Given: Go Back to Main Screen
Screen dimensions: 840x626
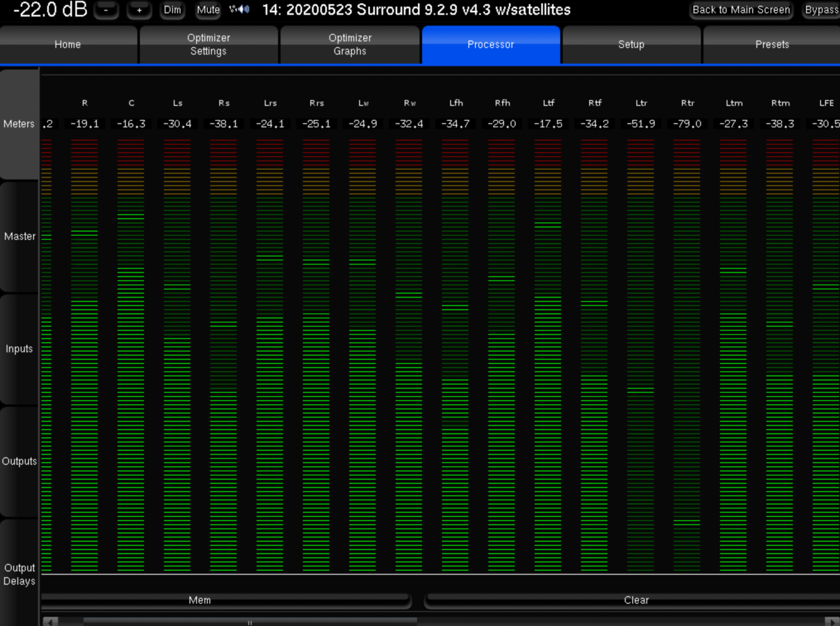Looking at the screenshot, I should tap(741, 10).
